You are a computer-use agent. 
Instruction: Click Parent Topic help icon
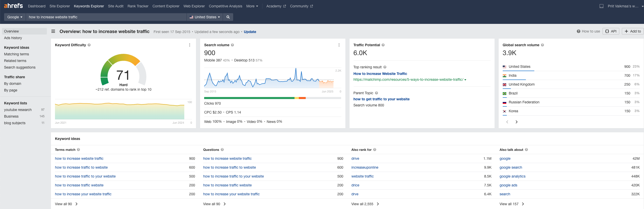point(376,93)
